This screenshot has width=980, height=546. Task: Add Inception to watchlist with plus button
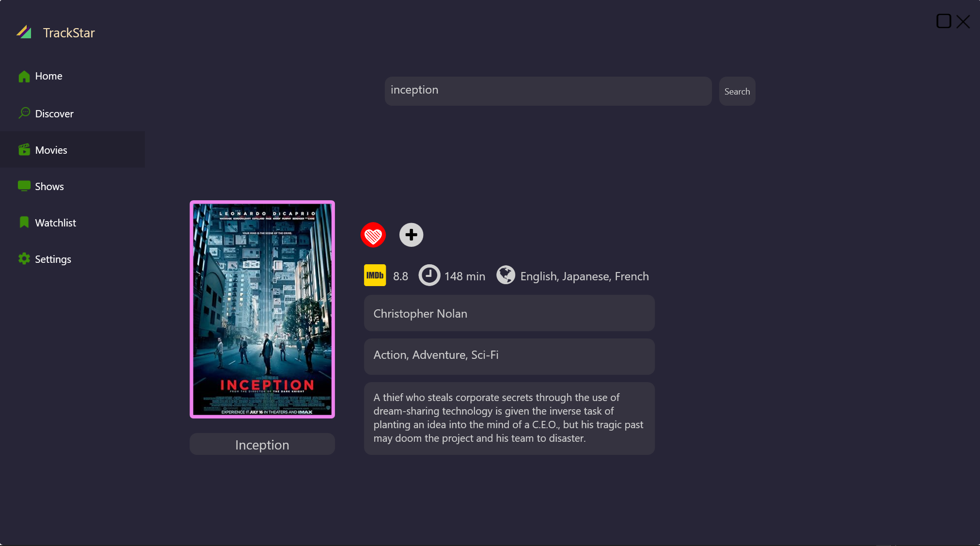point(411,235)
